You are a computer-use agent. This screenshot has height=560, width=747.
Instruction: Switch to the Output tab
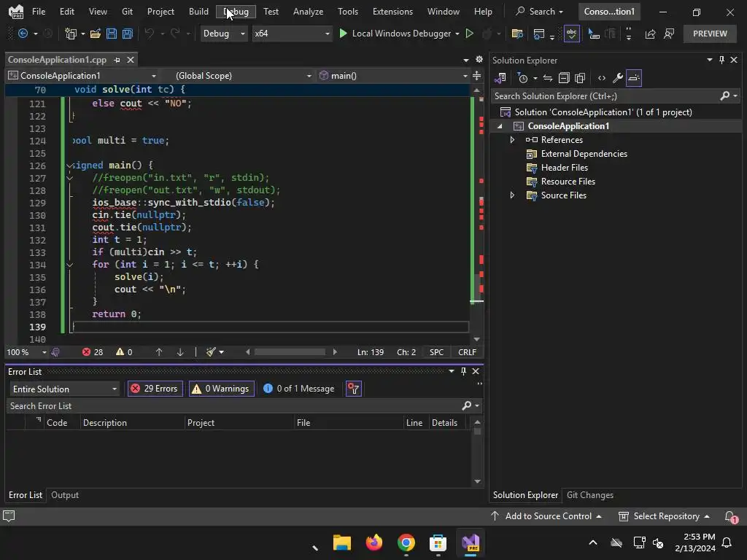[x=65, y=495]
